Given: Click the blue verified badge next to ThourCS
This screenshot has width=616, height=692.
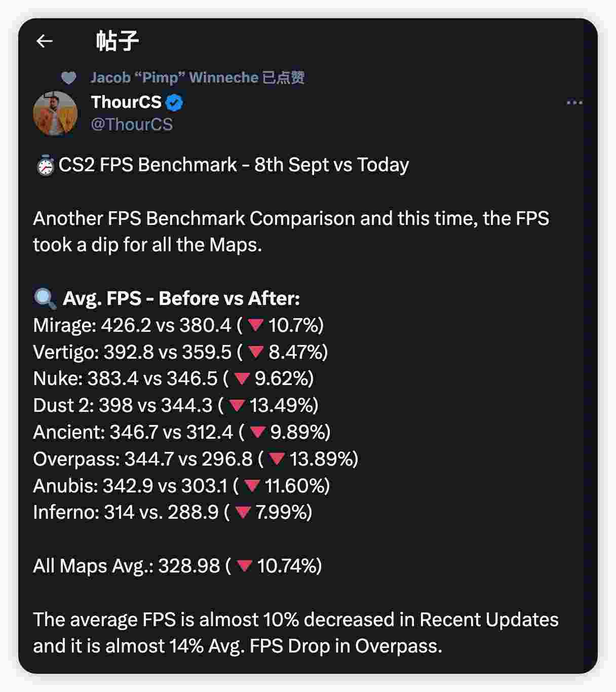Looking at the screenshot, I should 174,103.
